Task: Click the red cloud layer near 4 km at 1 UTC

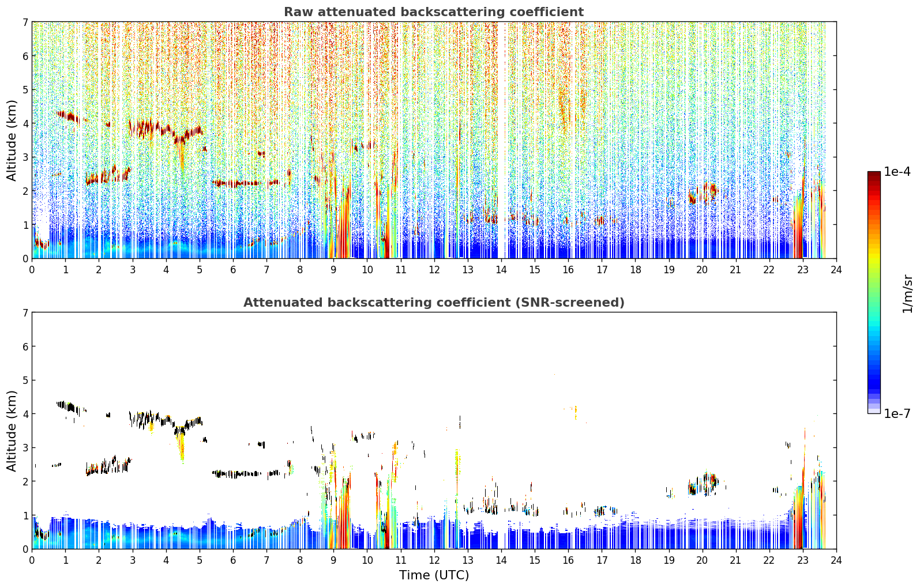Action: coord(68,116)
